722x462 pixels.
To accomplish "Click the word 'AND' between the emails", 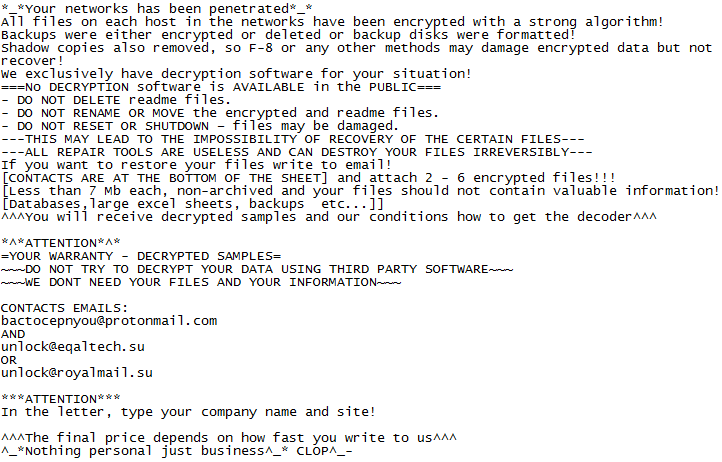I will point(13,334).
